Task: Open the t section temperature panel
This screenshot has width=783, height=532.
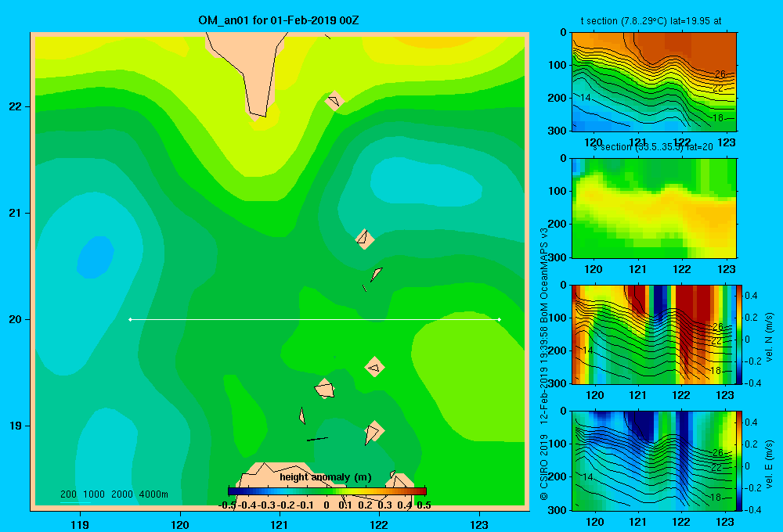Action: click(654, 82)
